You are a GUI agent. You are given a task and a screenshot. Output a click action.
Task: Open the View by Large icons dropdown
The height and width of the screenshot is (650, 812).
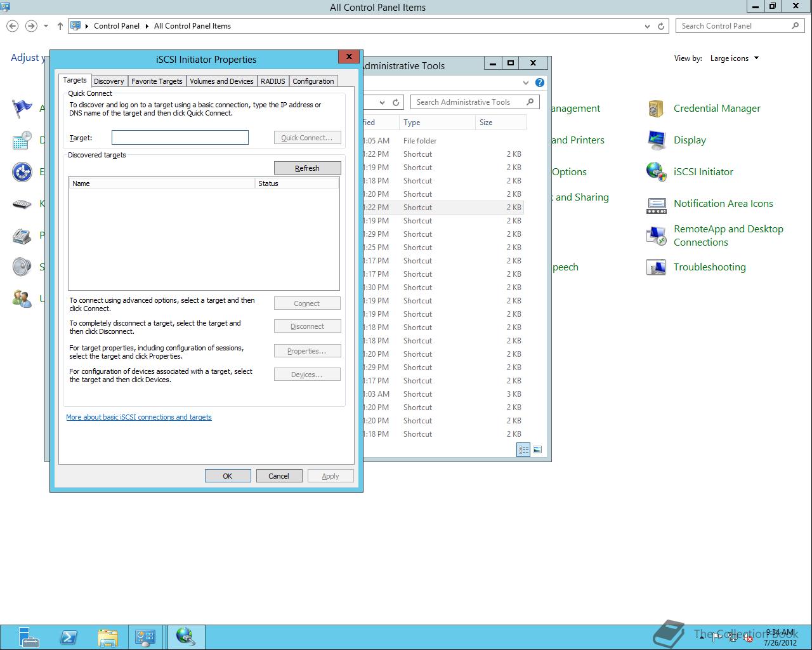pyautogui.click(x=735, y=58)
